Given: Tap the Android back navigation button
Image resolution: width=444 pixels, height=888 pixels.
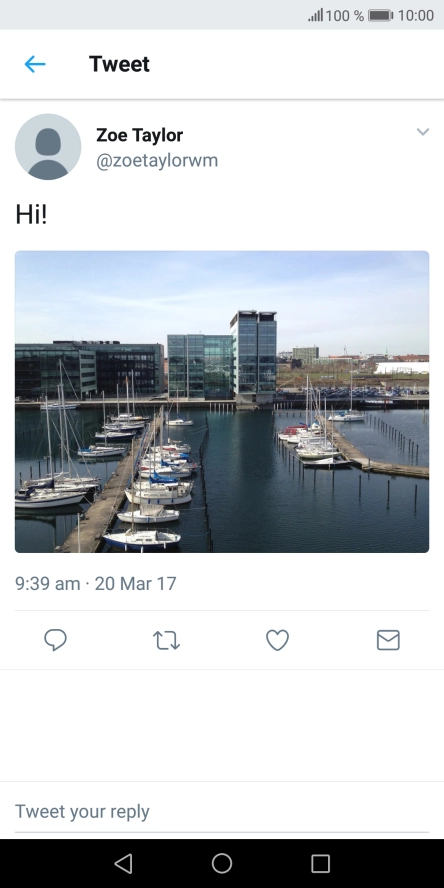Looking at the screenshot, I should click(x=123, y=864).
